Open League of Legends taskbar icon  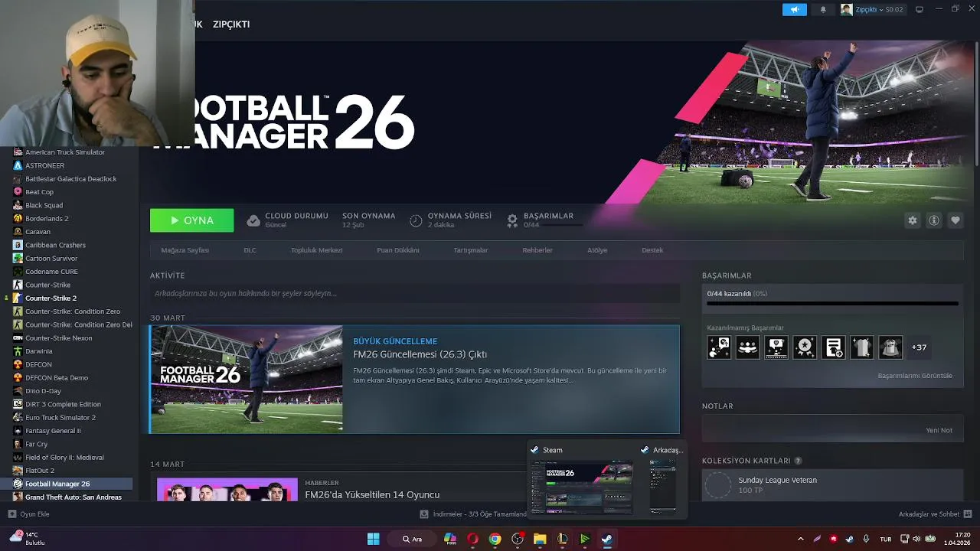tap(562, 539)
